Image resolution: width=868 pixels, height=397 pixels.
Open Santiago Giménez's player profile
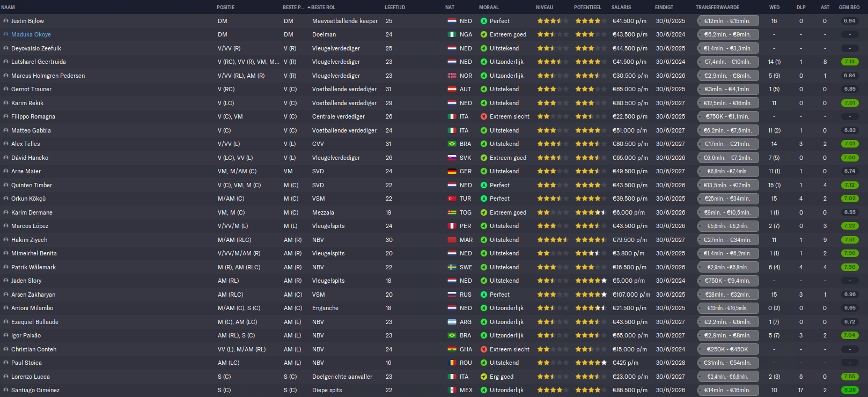[x=35, y=390]
